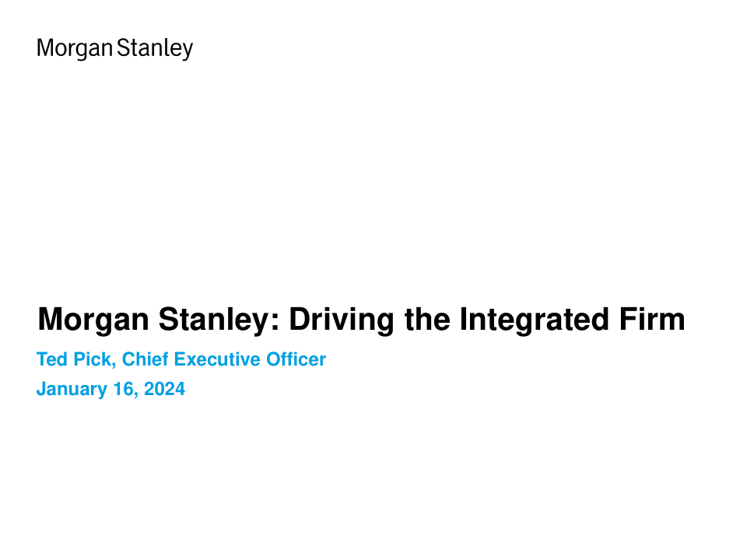Click the day "16" in the date
This screenshot has width=747, height=560.
pos(123,389)
